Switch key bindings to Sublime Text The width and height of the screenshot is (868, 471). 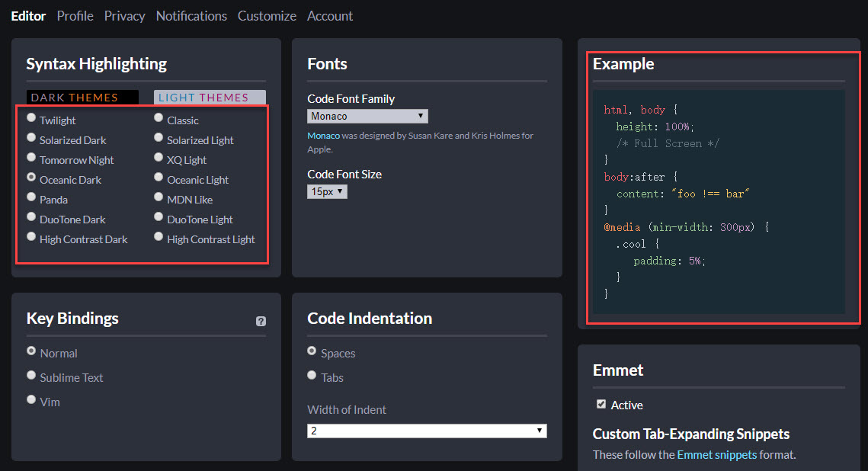31,375
